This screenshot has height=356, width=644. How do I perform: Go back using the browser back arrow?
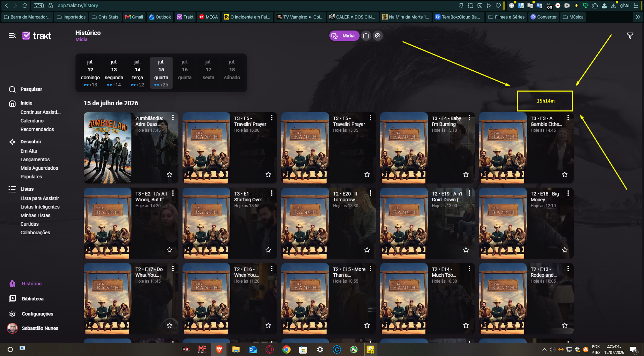point(7,5)
